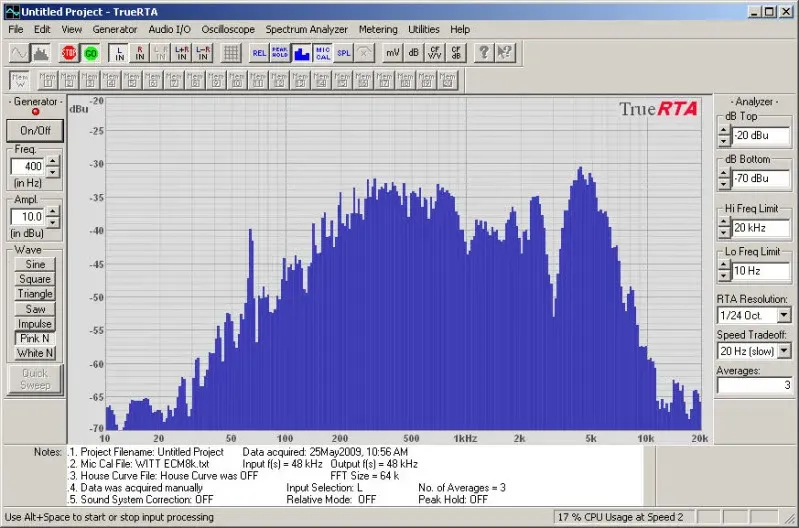Select the Saw waveform
The width and height of the screenshot is (799, 528).
click(x=35, y=309)
